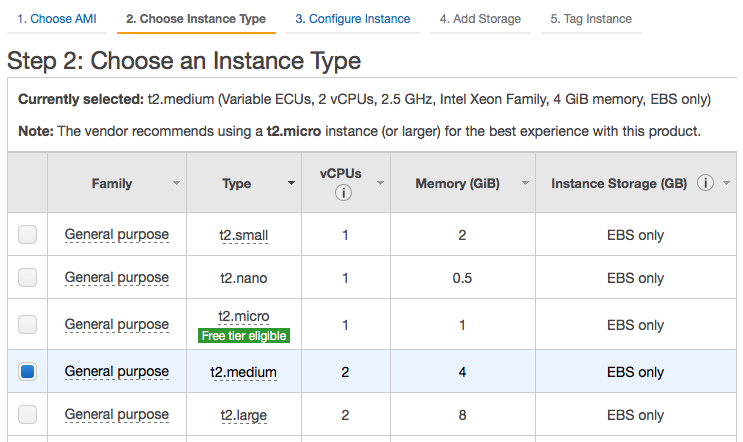This screenshot has height=442, width=743.
Task: Open the Instance Storage column dropdown
Action: tap(726, 183)
